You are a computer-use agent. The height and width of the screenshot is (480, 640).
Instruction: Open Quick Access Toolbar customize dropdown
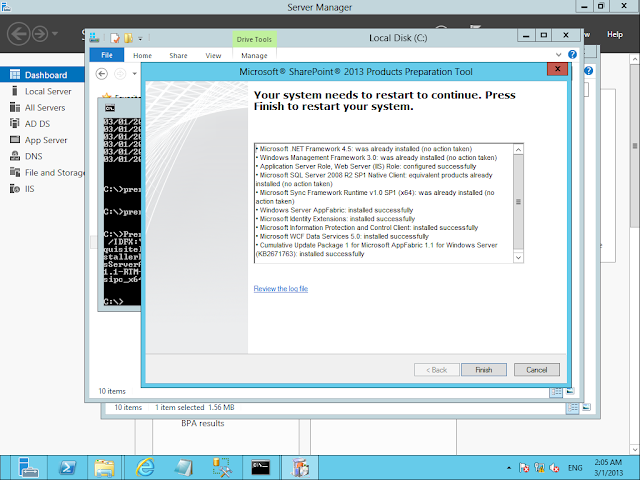[x=140, y=39]
